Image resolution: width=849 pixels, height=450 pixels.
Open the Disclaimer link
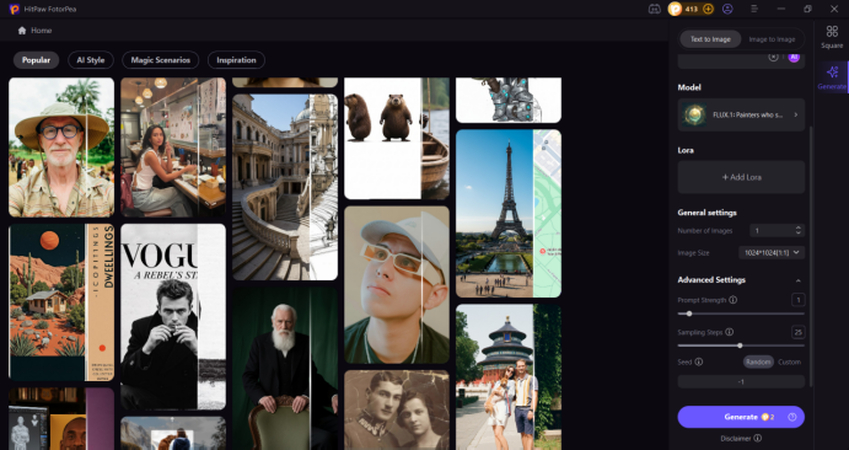pos(735,438)
